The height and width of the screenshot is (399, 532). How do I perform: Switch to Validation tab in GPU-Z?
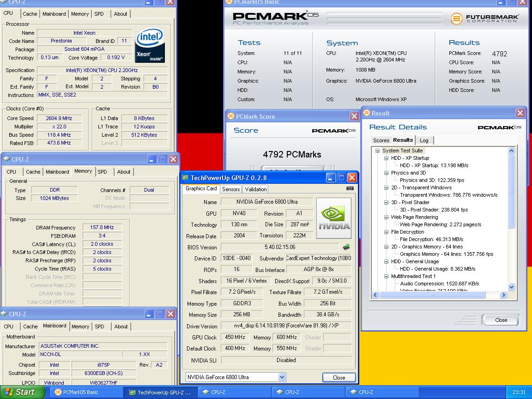pos(256,189)
